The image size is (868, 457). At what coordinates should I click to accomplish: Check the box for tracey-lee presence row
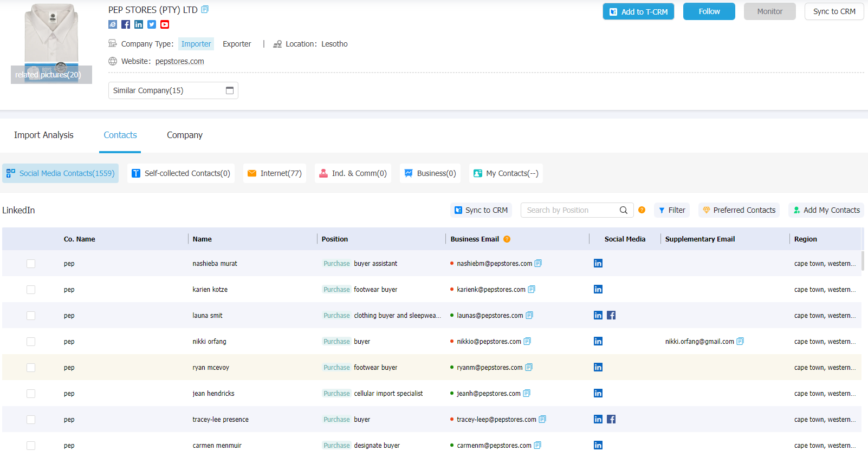[x=31, y=420]
